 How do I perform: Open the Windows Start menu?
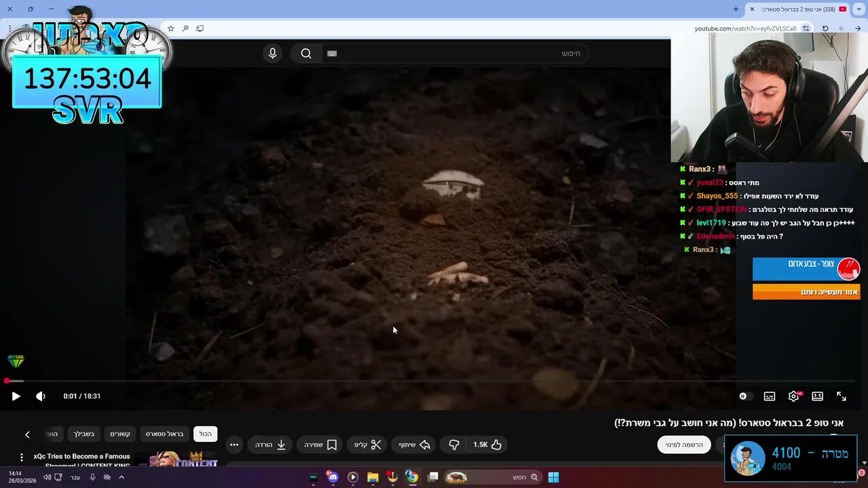tap(553, 477)
